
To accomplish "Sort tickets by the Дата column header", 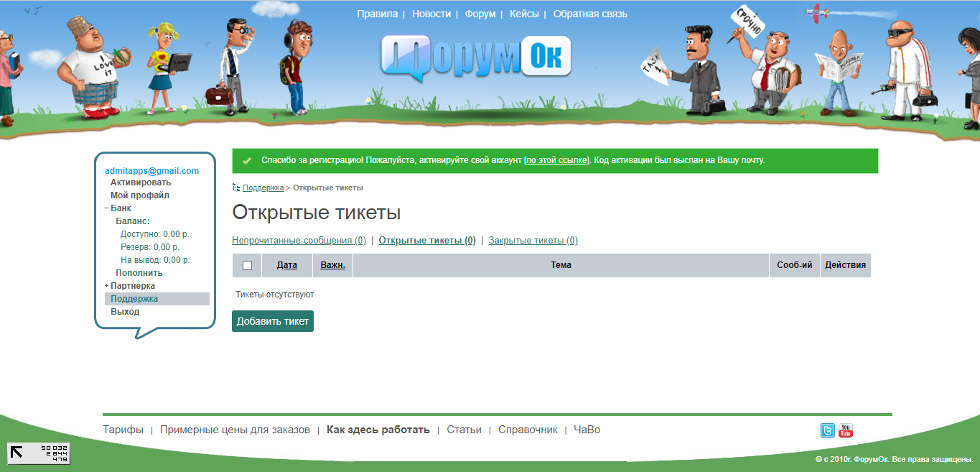I will click(x=286, y=264).
